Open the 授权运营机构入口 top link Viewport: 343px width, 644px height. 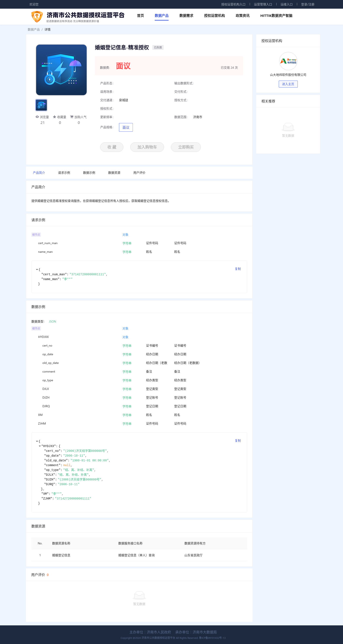coord(233,4)
